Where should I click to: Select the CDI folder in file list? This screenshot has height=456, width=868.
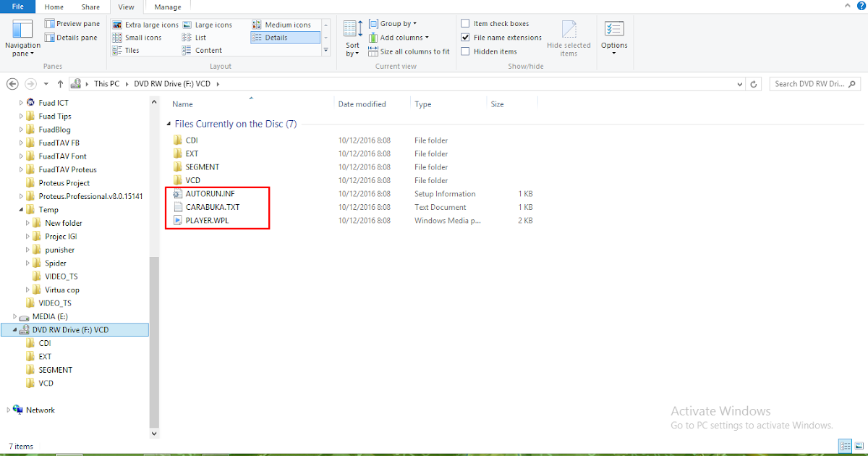(192, 140)
